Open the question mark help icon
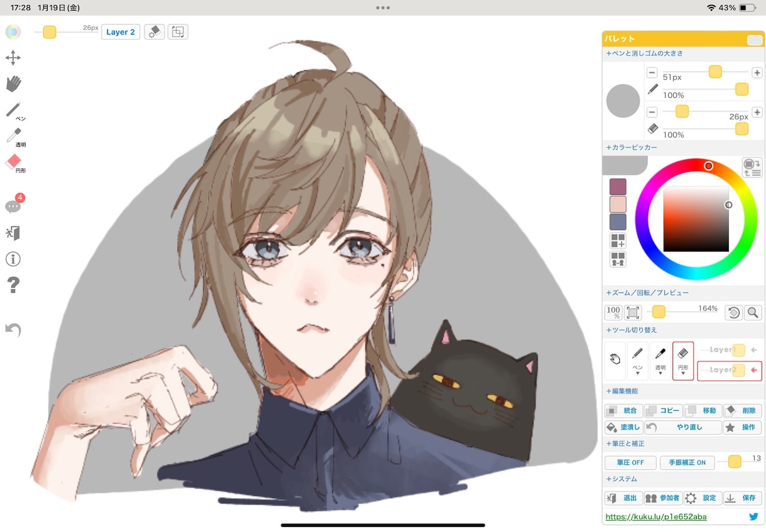This screenshot has width=766, height=532. click(13, 285)
